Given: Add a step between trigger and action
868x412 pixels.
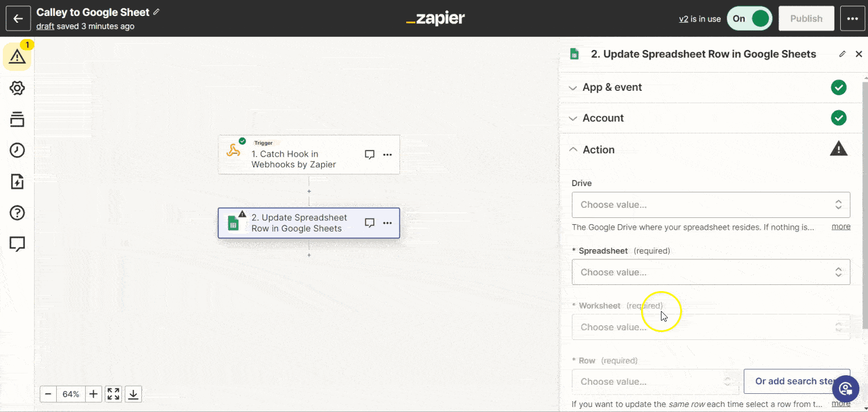Looking at the screenshot, I should click(x=309, y=191).
